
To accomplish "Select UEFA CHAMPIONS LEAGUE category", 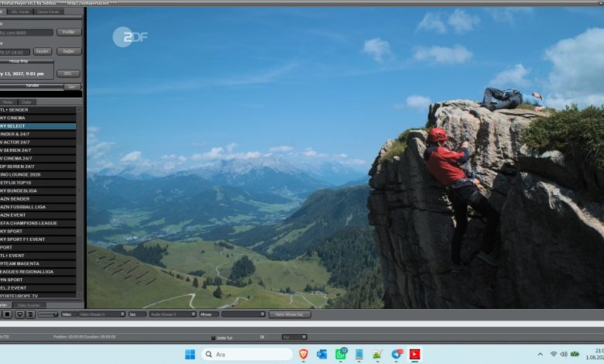I will click(38, 223).
